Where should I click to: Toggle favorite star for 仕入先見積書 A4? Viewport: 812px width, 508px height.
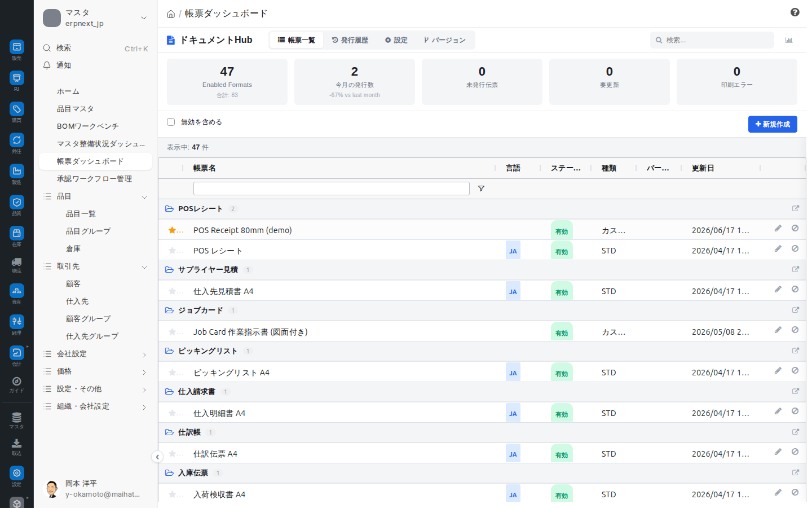172,291
